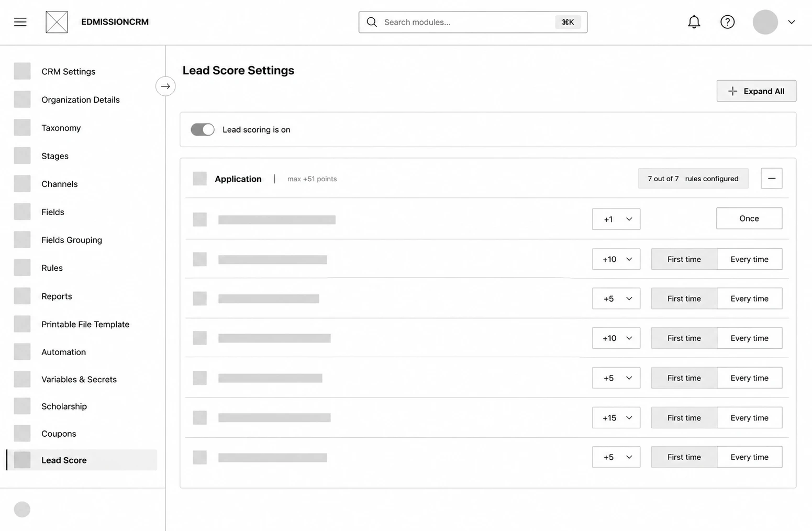
Task: Open the notifications bell
Action: coord(694,22)
